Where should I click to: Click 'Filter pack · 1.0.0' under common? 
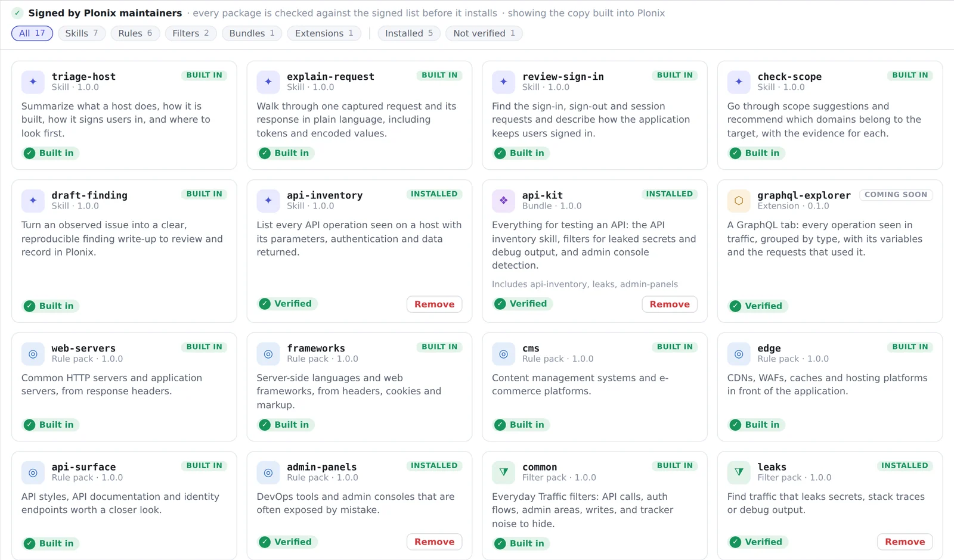point(559,478)
